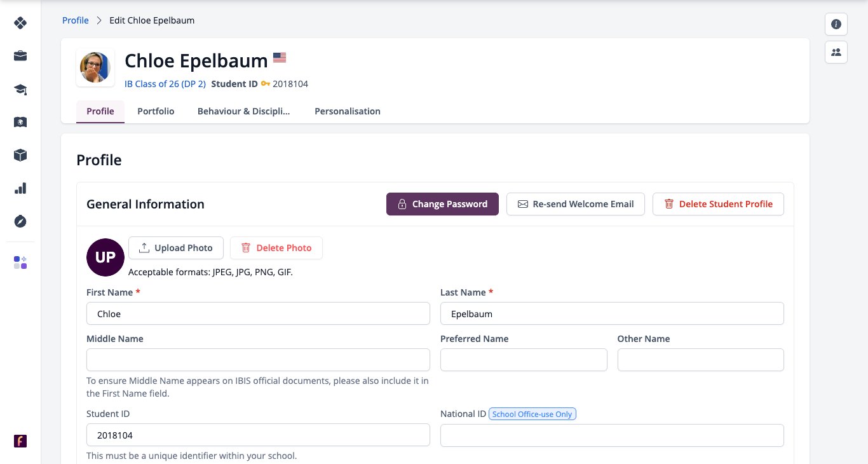The image size is (868, 464).
Task: Open the people icon at top right
Action: [x=836, y=52]
